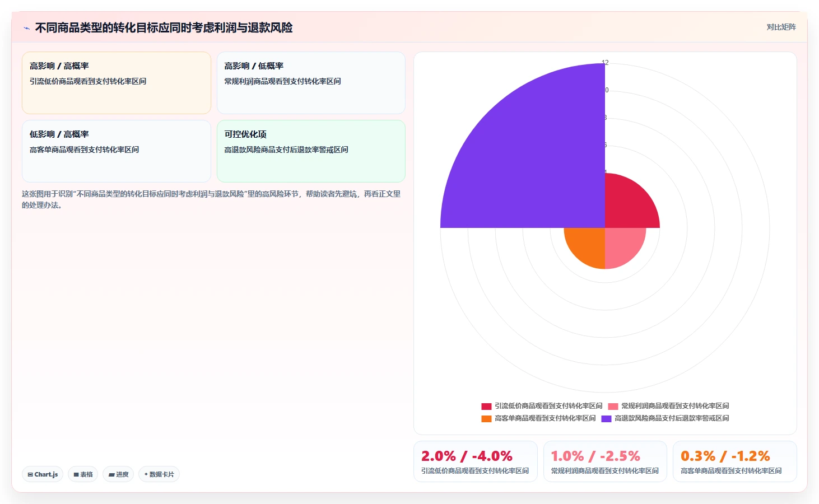Select the 低影响 / 高概率 card
The width and height of the screenshot is (819, 504).
tap(117, 151)
